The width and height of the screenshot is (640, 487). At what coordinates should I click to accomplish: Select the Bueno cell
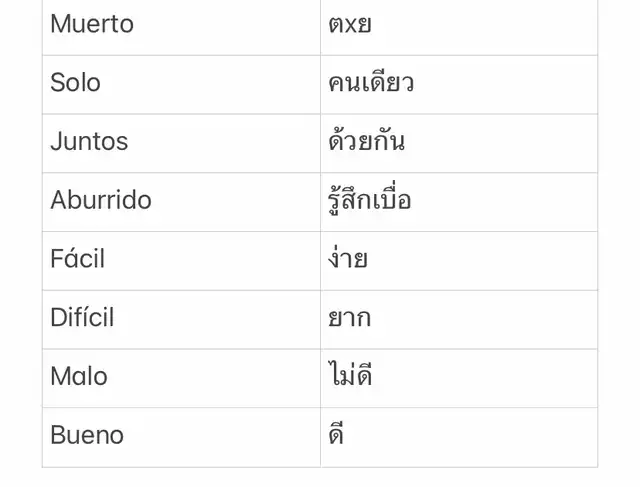point(87,436)
